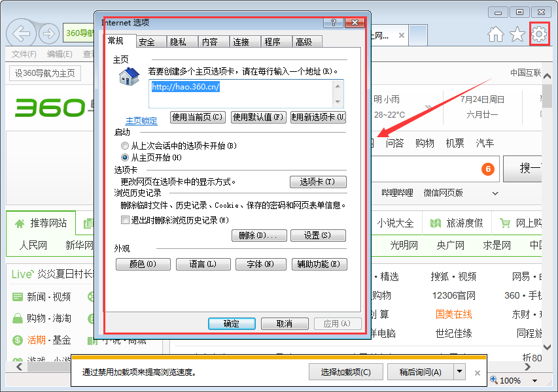Click the help question mark in dialog
The height and width of the screenshot is (392, 558).
pos(333,23)
